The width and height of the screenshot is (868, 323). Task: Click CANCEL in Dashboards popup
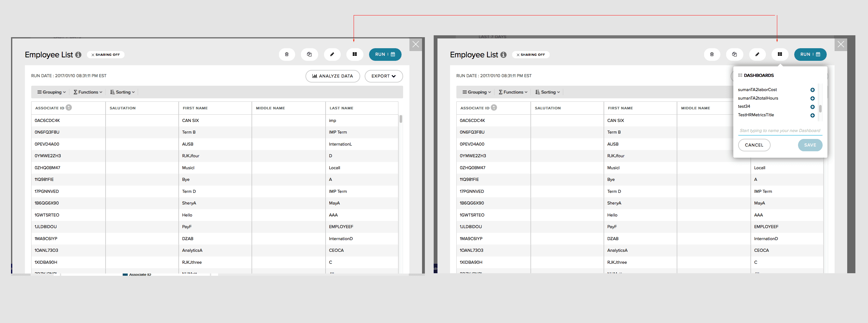(754, 145)
